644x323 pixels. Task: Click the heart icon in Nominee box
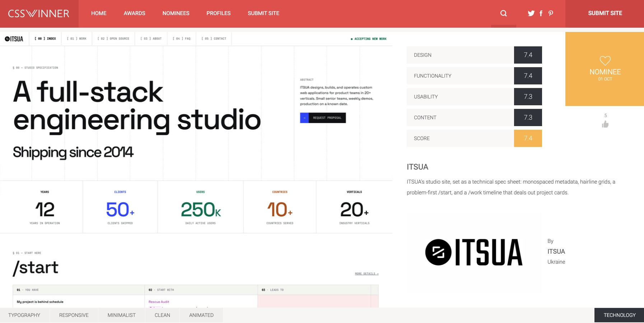tap(605, 61)
